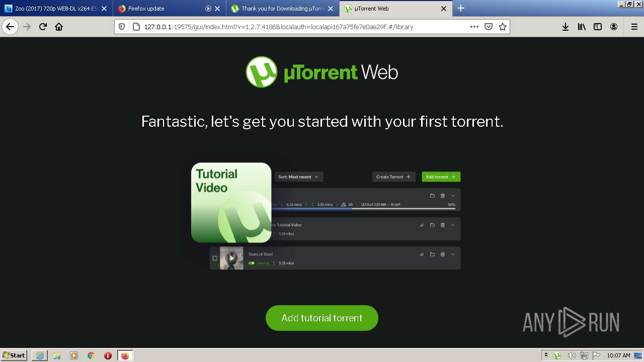Image resolution: width=644 pixels, height=362 pixels.
Task: Open the Firefox home page icon
Action: [59, 27]
